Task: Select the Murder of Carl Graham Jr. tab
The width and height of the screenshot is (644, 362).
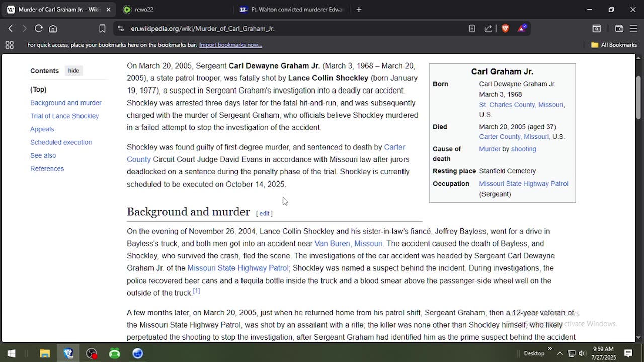Action: click(59, 10)
